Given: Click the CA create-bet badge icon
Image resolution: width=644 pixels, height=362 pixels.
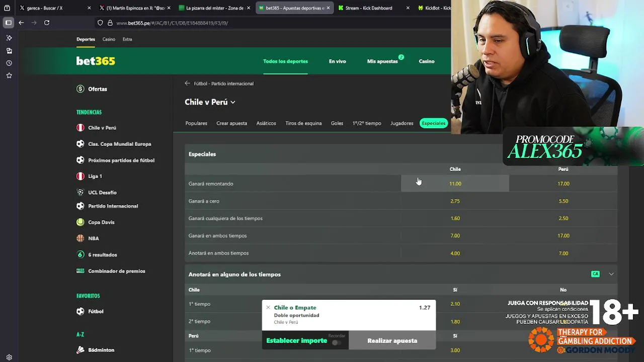Looking at the screenshot, I should [595, 274].
